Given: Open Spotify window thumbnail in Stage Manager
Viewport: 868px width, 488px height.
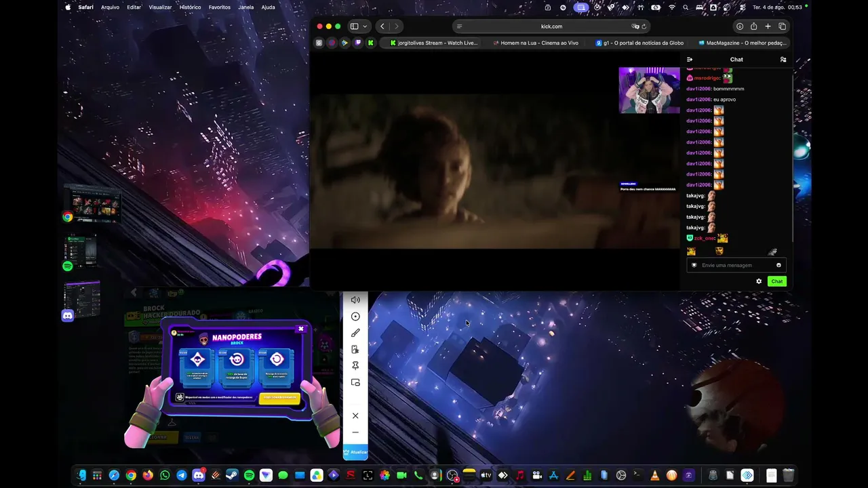Looking at the screenshot, I should coord(81,252).
